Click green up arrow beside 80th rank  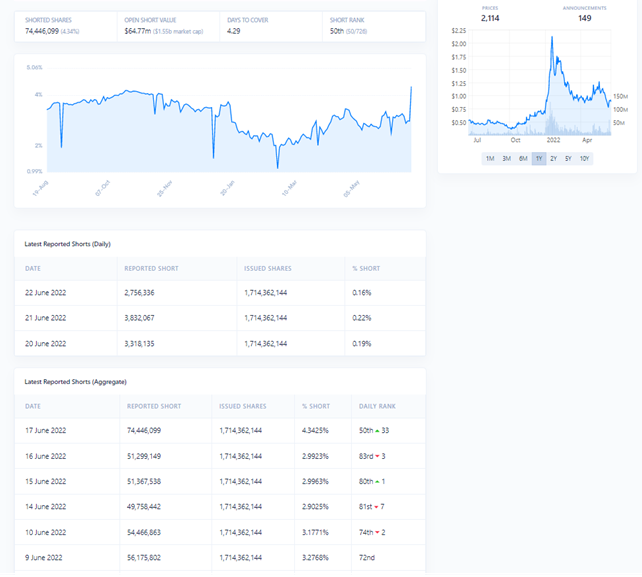pyautogui.click(x=378, y=482)
